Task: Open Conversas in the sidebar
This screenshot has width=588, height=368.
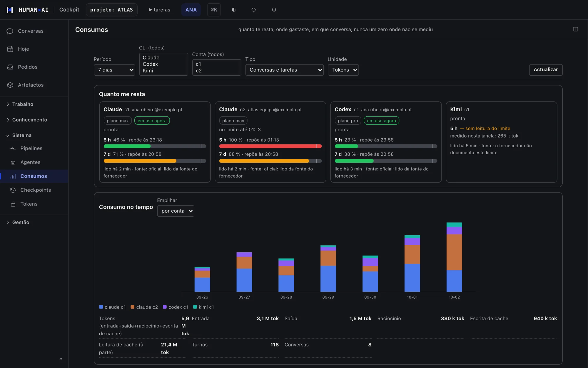Action: [34, 31]
